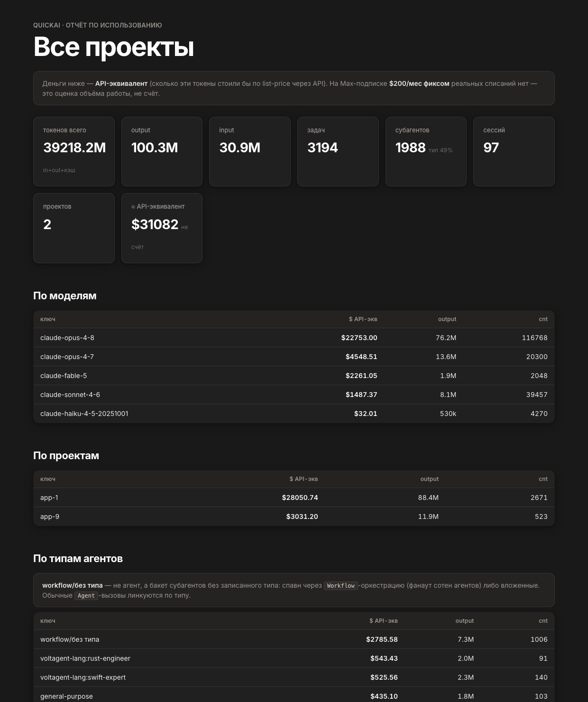Click the $543.43 cost cell
This screenshot has width=588, height=702.
click(384, 658)
